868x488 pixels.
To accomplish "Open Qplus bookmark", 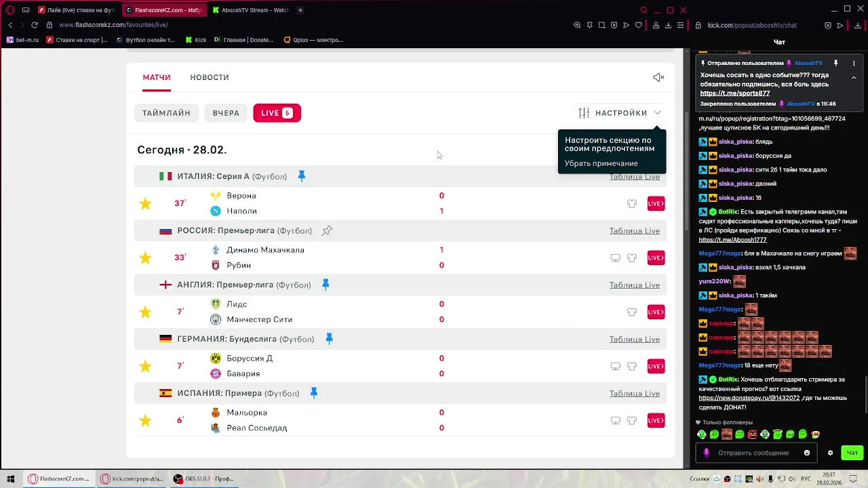I will pyautogui.click(x=313, y=40).
